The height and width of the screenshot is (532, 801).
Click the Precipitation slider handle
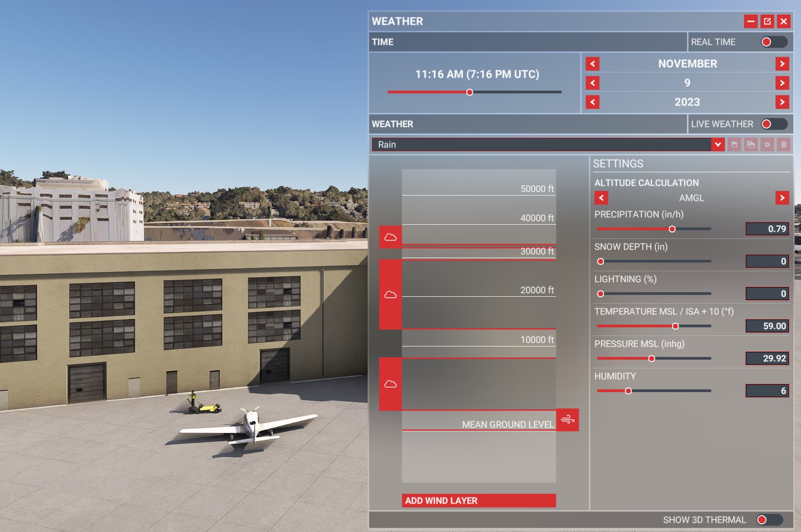click(672, 229)
